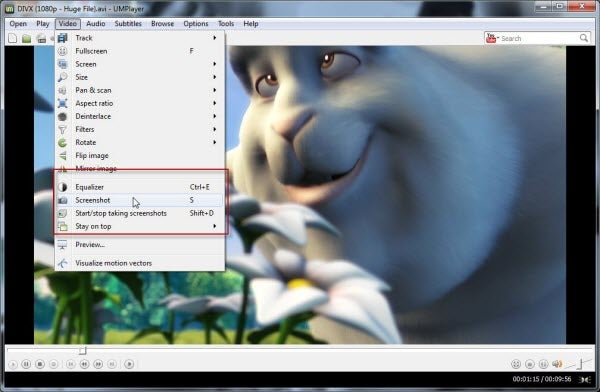Click the new file toolbar icon
The height and width of the screenshot is (392, 600).
(13, 38)
